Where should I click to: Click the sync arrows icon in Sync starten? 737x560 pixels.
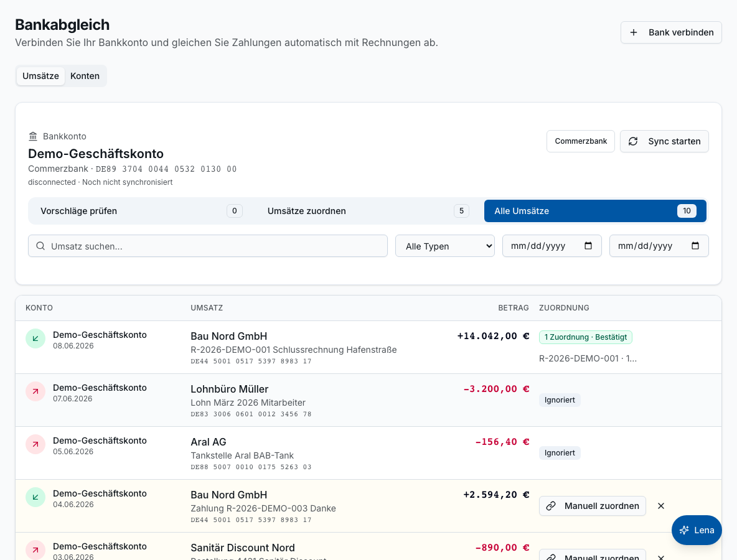point(633,141)
